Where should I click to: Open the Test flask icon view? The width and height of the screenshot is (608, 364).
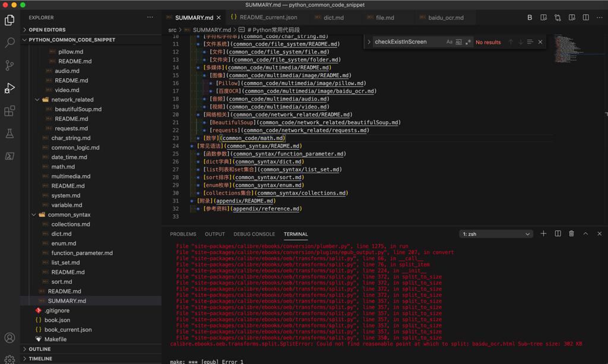[x=9, y=134]
